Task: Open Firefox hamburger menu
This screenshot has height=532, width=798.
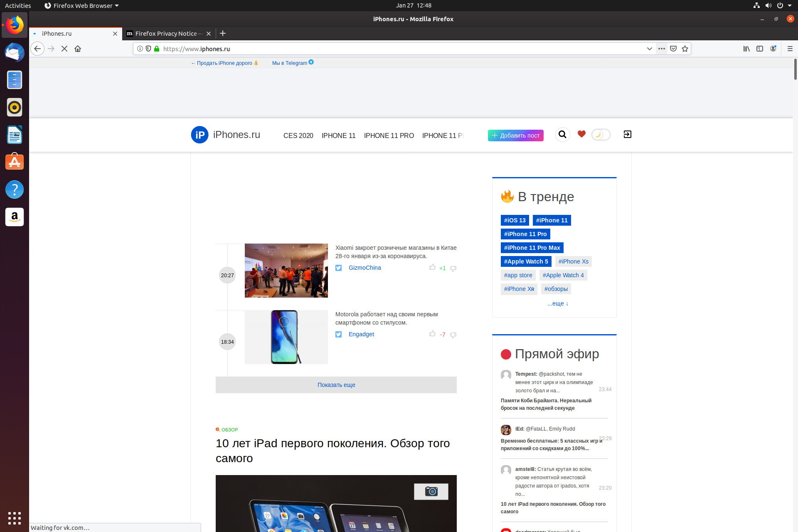Action: pyautogui.click(x=790, y=49)
